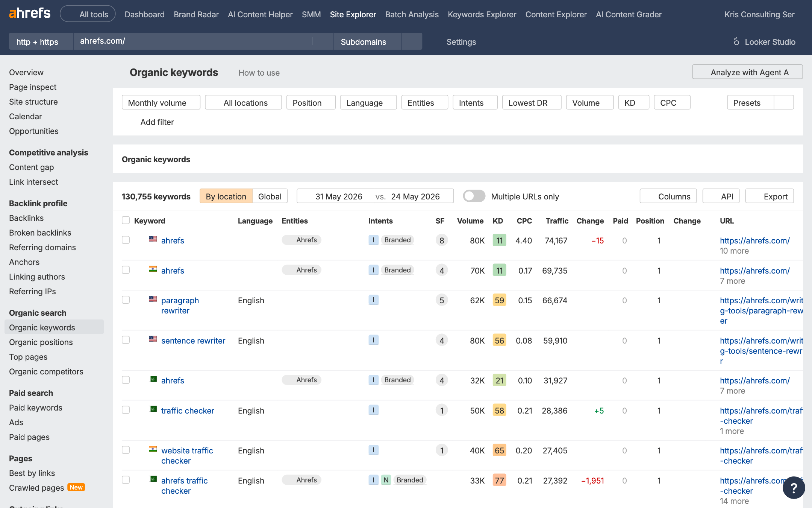812x508 pixels.
Task: Switch to the Global tab
Action: pyautogui.click(x=270, y=196)
